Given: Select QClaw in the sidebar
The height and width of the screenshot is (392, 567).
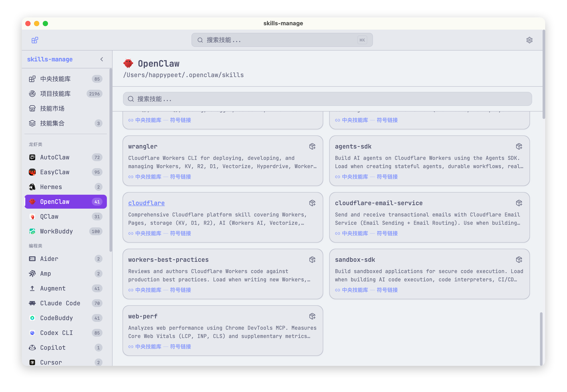Looking at the screenshot, I should [x=49, y=216].
